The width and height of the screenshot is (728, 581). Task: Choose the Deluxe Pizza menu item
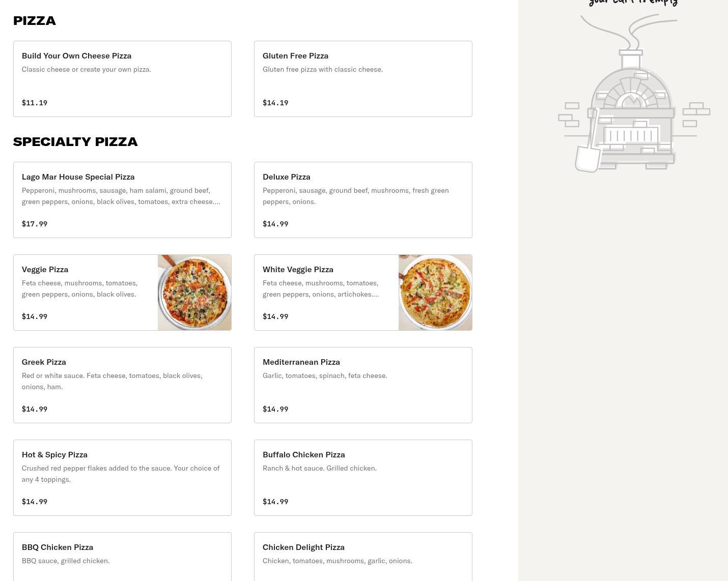[362, 199]
